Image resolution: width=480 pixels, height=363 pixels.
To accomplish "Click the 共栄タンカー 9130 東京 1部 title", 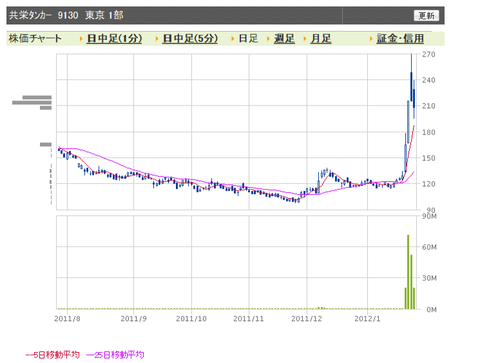I will [x=66, y=15].
